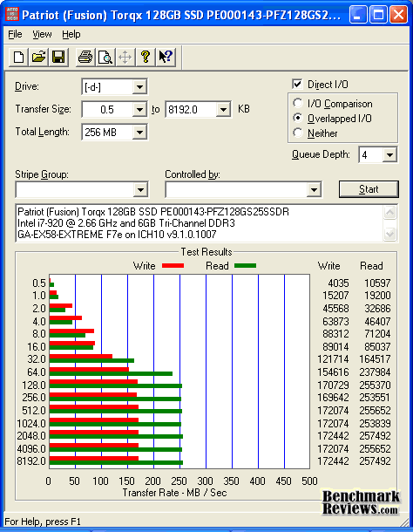
Task: Click the 128.0 row read value 255370
Action: click(x=375, y=385)
